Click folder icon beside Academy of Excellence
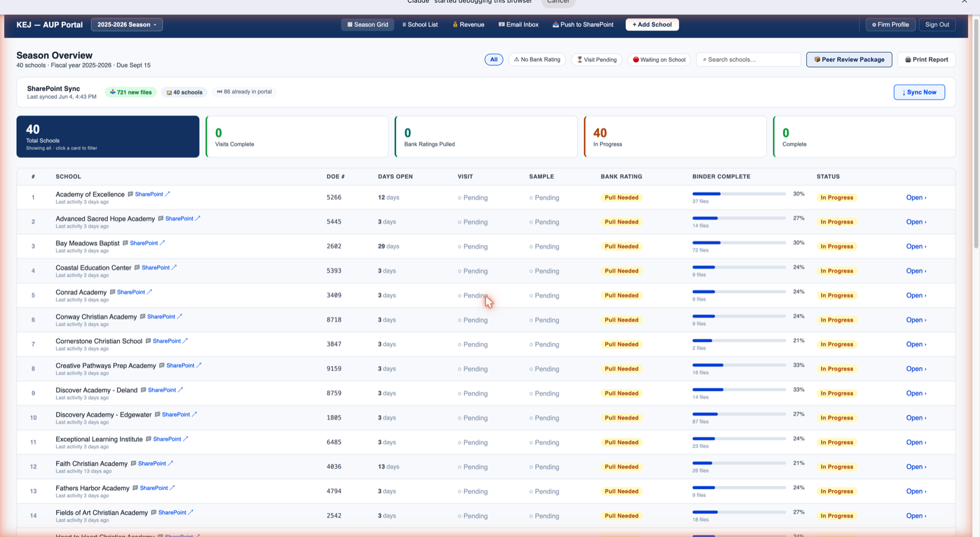Viewport: 980px width, 537px height. [130, 194]
